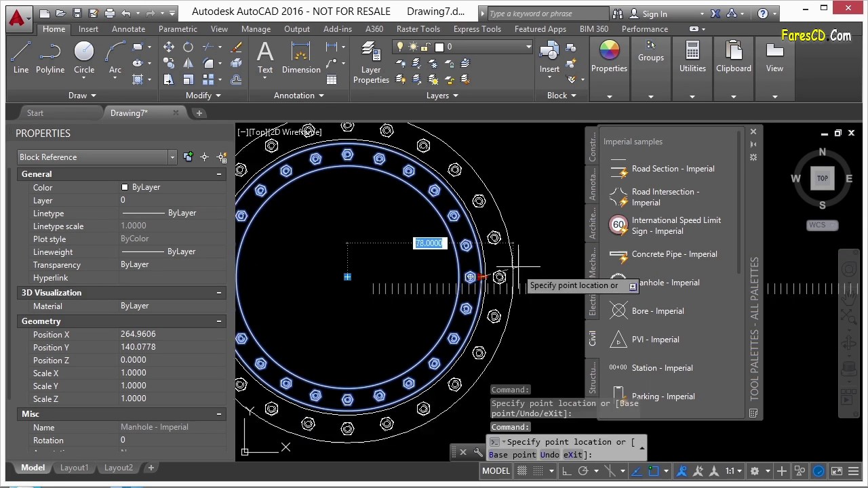Click the Color ByLayer swatch
Viewport: 868px width, 488px height.
[125, 187]
